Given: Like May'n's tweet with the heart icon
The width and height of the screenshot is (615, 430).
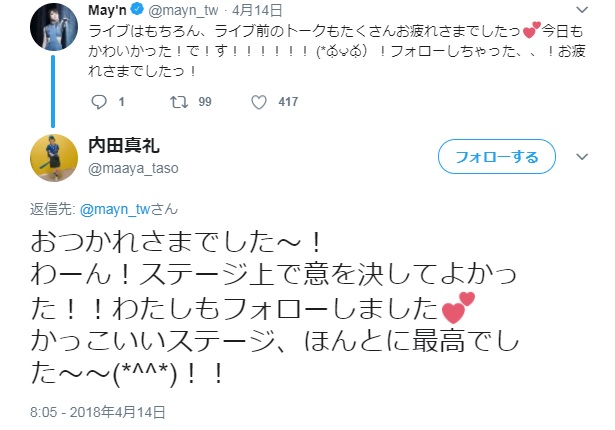Looking at the screenshot, I should [257, 101].
